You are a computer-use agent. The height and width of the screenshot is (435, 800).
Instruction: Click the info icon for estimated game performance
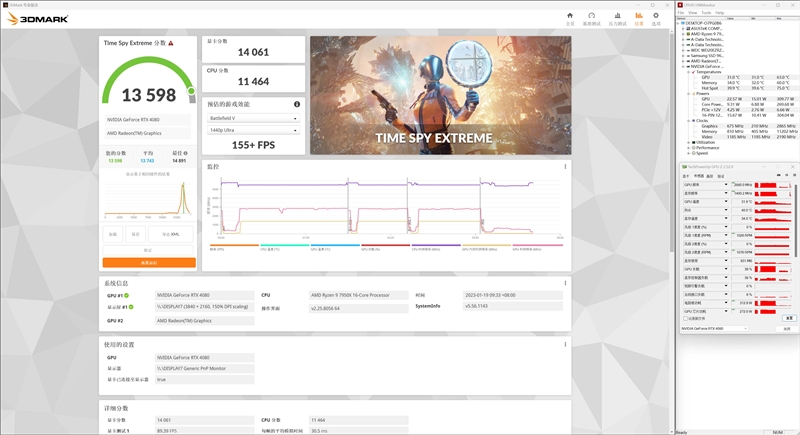pos(296,104)
